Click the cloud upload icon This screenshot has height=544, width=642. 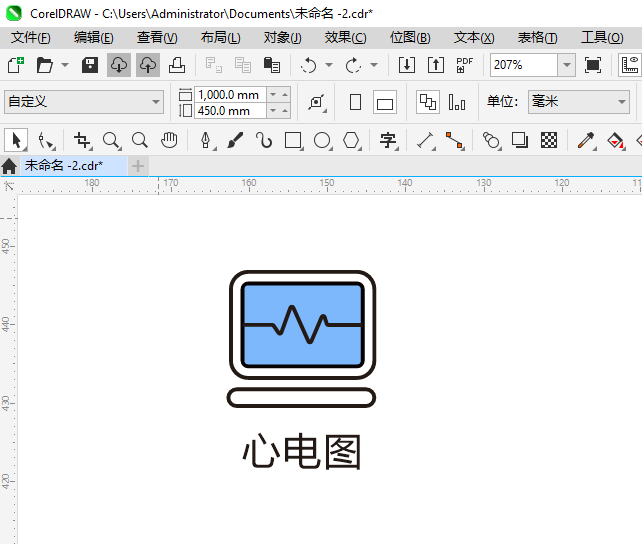tap(148, 65)
